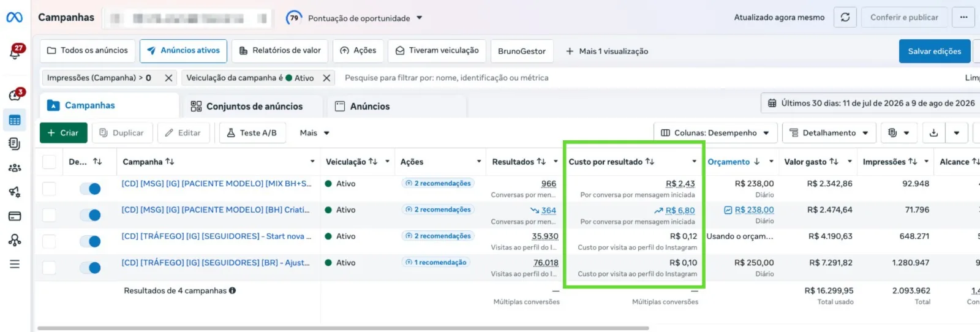Image resolution: width=980 pixels, height=332 pixels.
Task: Open the date range Últimos 30 dias picker
Action: 871,103
